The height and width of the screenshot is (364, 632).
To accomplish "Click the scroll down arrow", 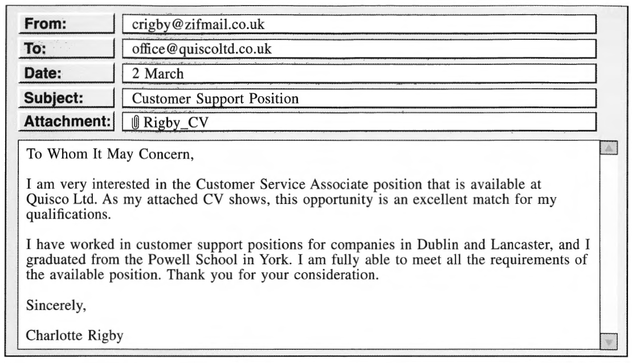I will pyautogui.click(x=609, y=341).
